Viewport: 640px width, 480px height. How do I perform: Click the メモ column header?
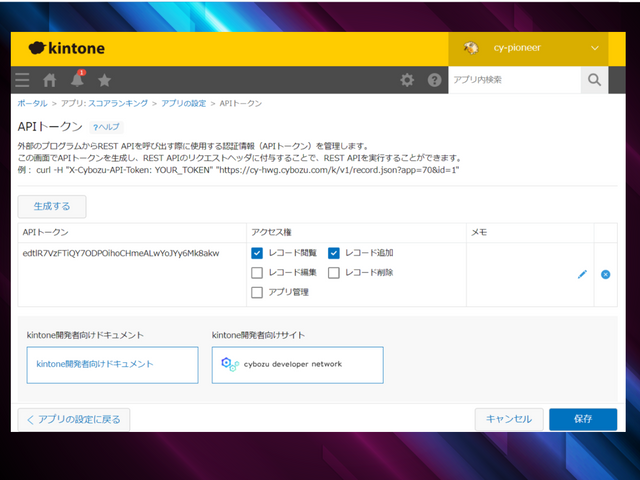pyautogui.click(x=479, y=233)
